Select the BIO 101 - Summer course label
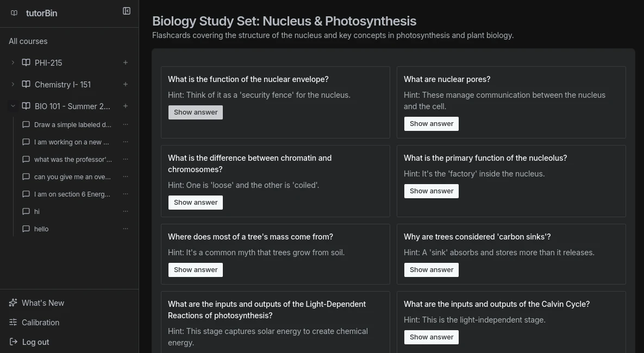This screenshot has width=644, height=353. coord(72,106)
